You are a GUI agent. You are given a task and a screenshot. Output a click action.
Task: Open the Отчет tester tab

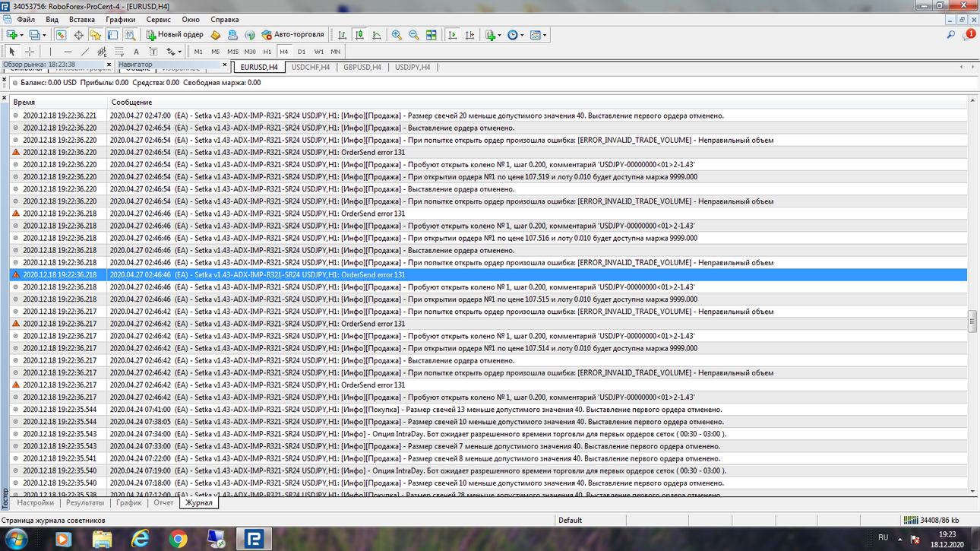point(163,502)
